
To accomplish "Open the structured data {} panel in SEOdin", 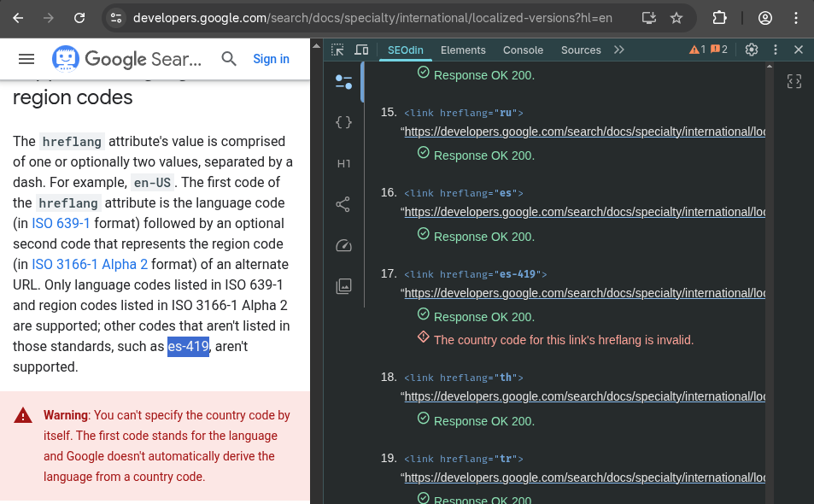I will pos(343,122).
